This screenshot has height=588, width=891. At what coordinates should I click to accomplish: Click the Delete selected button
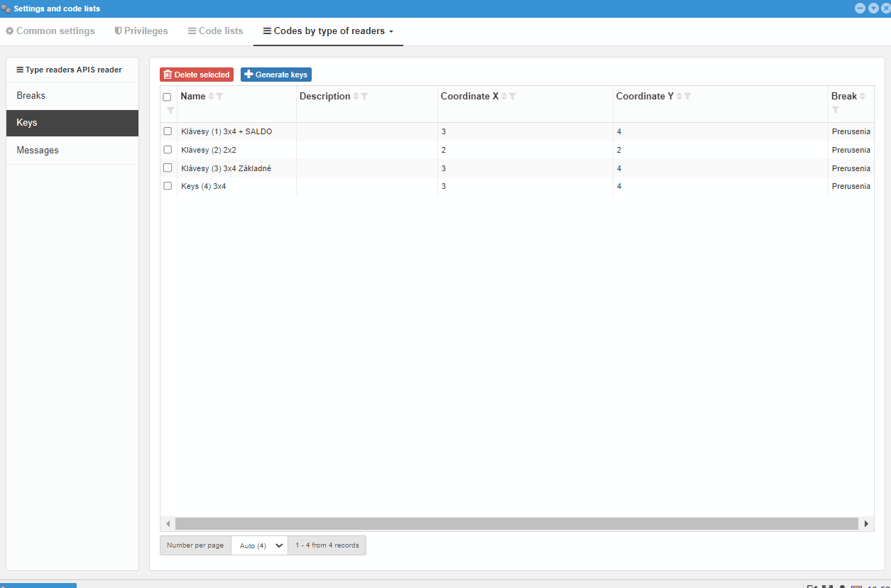[x=197, y=75]
